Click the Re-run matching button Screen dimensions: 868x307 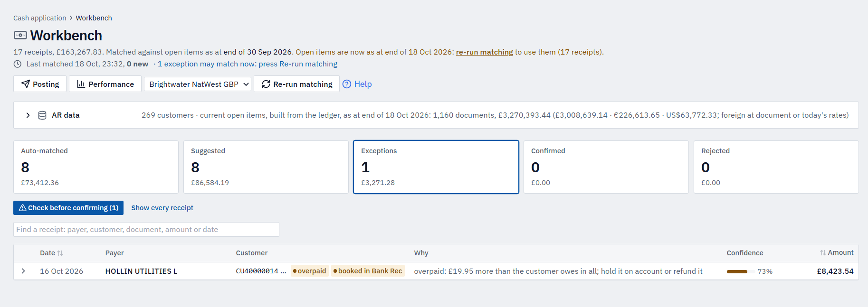click(x=297, y=84)
